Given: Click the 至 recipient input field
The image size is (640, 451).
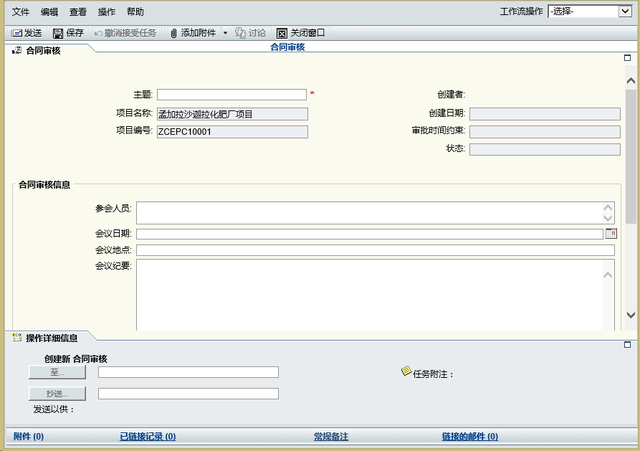Looking at the screenshot, I should coord(188,372).
